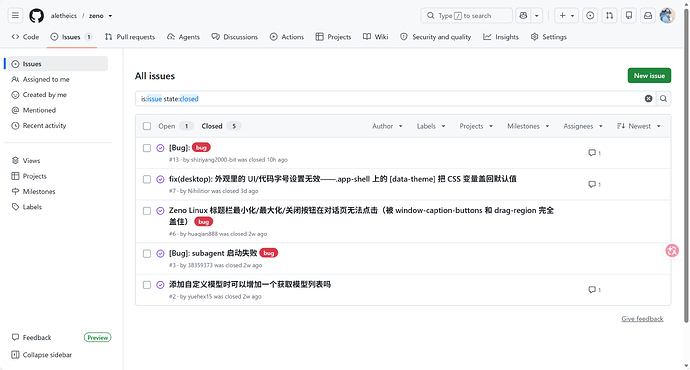Show Closed issues list

click(x=221, y=126)
